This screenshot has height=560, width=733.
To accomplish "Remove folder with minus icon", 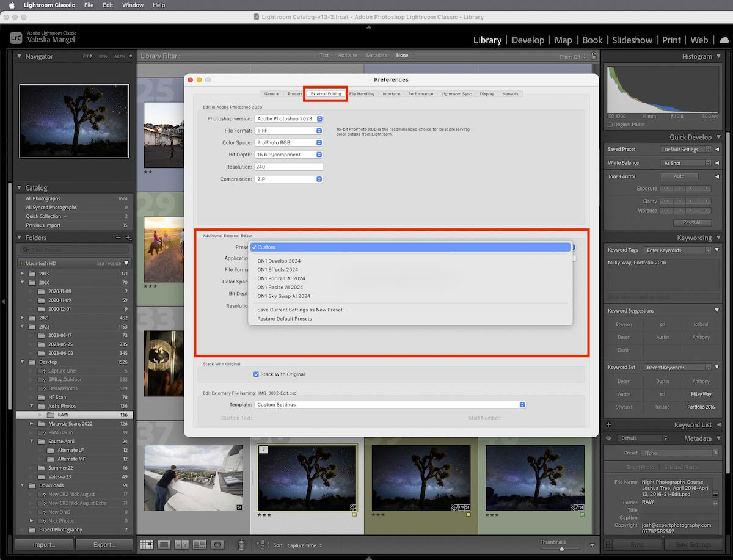I will tap(119, 238).
